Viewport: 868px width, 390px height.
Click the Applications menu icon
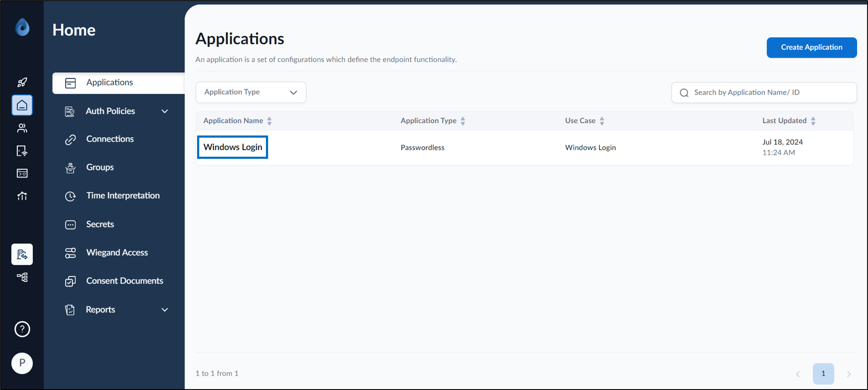click(x=70, y=83)
